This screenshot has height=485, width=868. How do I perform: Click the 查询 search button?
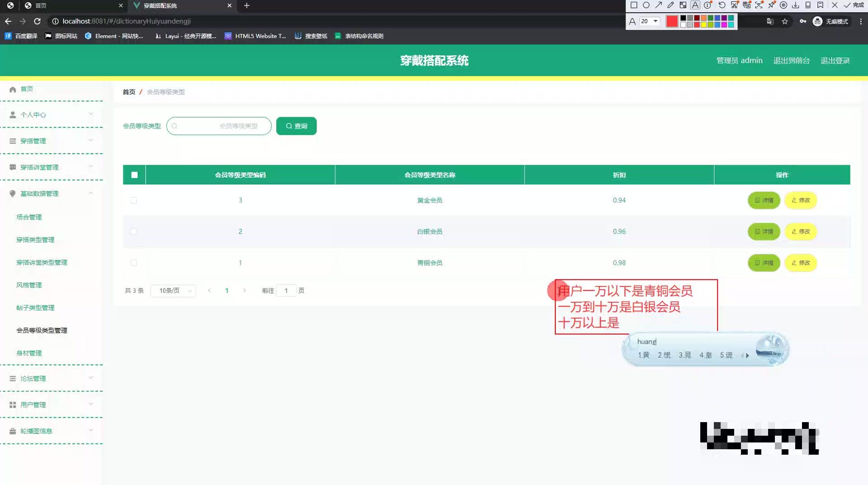[x=296, y=126]
